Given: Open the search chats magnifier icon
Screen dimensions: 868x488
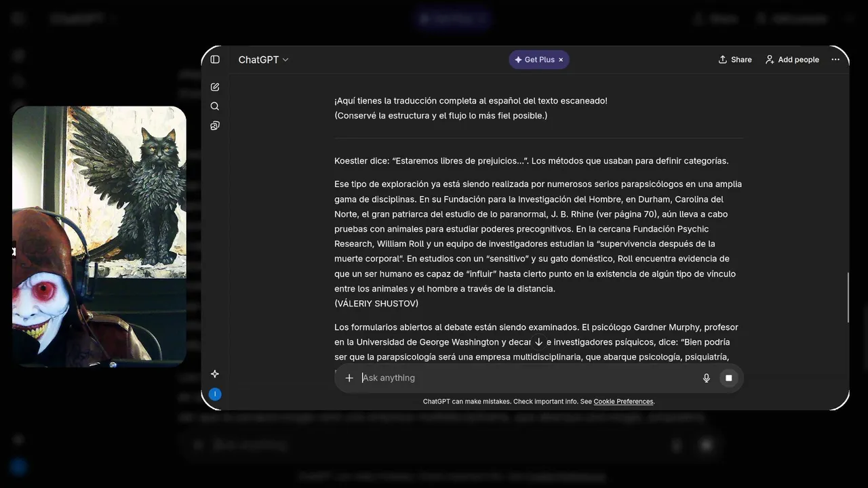Looking at the screenshot, I should coord(215,106).
